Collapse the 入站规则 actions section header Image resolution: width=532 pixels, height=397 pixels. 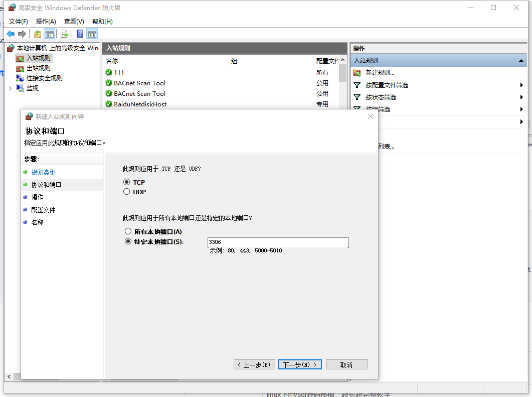521,61
